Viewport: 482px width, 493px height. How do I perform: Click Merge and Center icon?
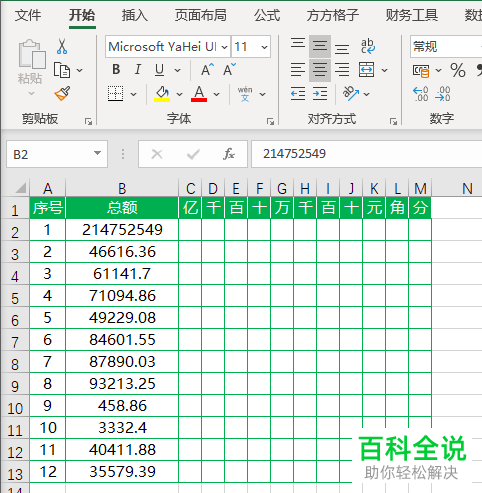[366, 70]
